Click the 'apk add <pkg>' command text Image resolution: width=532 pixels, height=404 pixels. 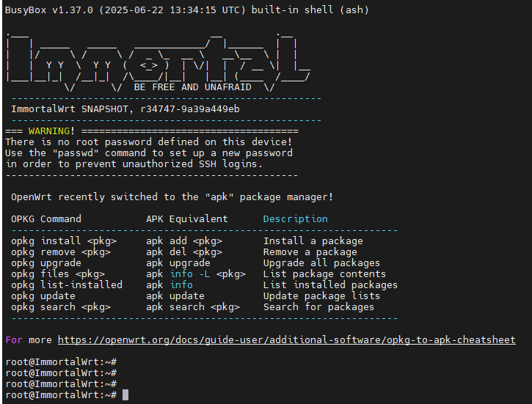coord(184,241)
